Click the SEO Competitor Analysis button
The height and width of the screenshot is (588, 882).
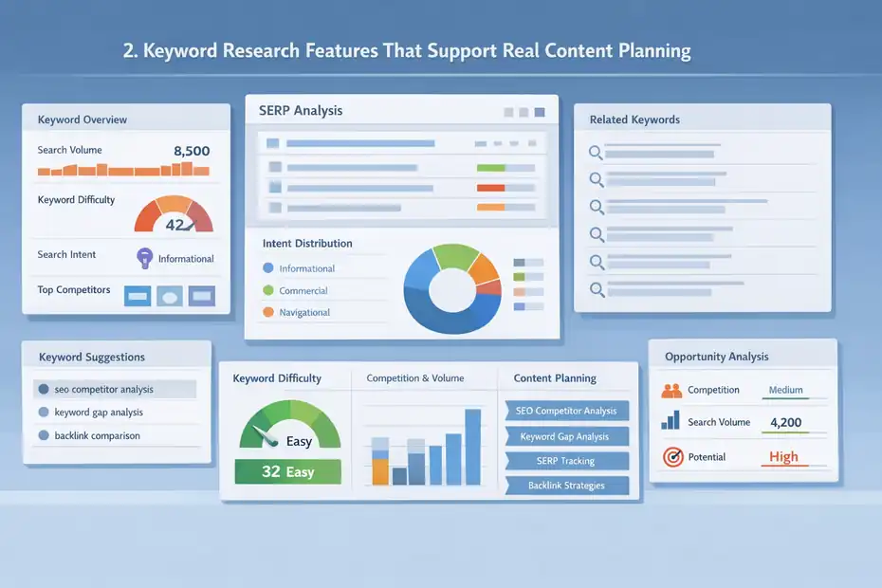566,411
